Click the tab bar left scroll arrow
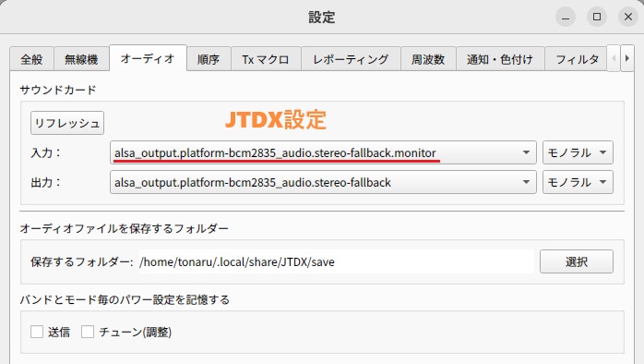 614,58
